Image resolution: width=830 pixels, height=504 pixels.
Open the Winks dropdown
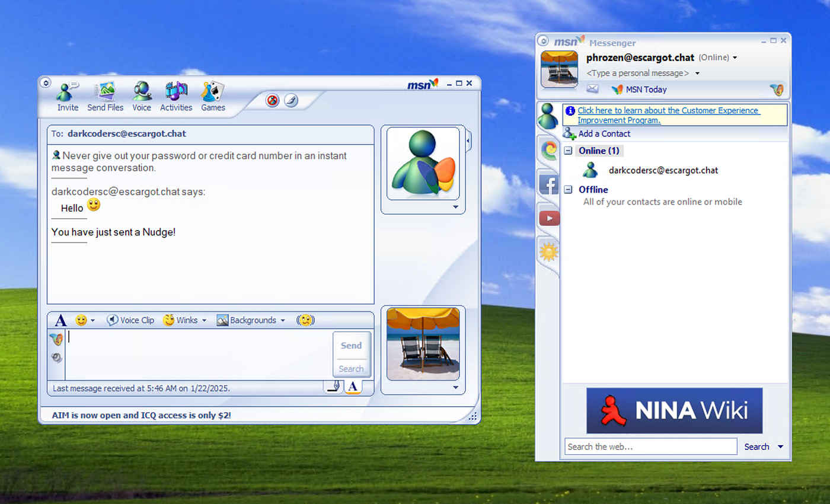[x=185, y=320]
